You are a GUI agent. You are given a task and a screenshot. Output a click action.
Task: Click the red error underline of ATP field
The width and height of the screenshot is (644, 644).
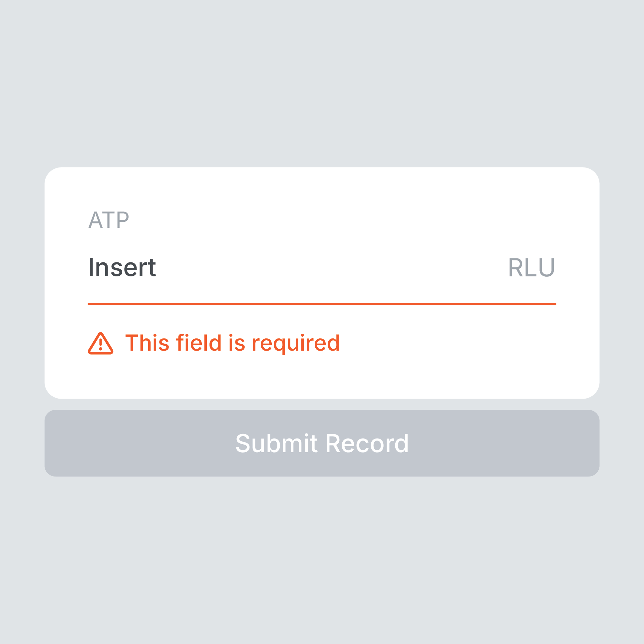[322, 304]
